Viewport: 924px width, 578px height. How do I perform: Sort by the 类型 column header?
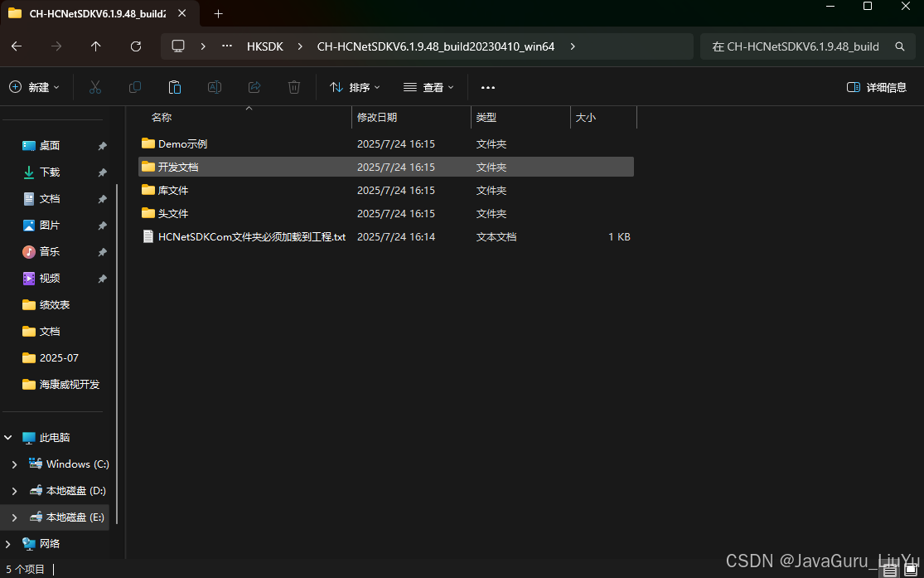coord(486,118)
